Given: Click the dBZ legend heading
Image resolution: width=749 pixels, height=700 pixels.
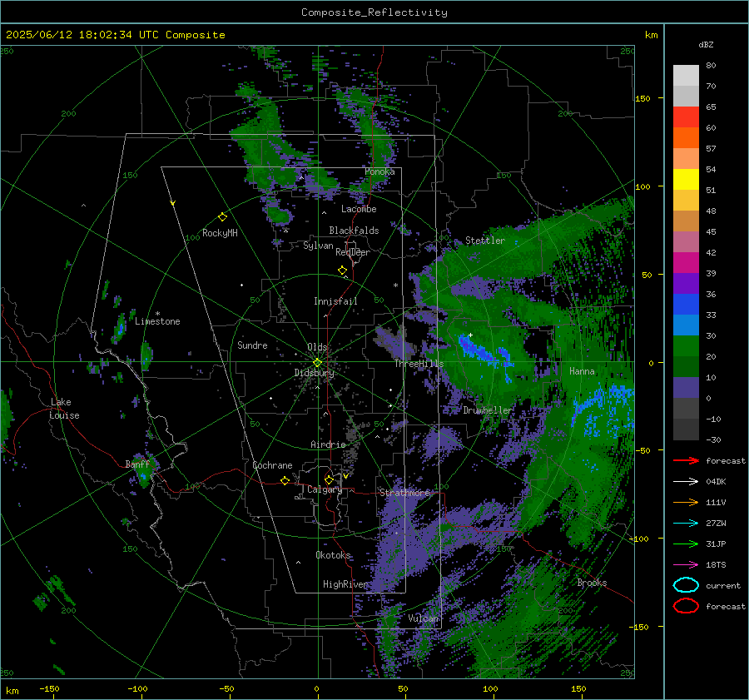Looking at the screenshot, I should coord(706,45).
